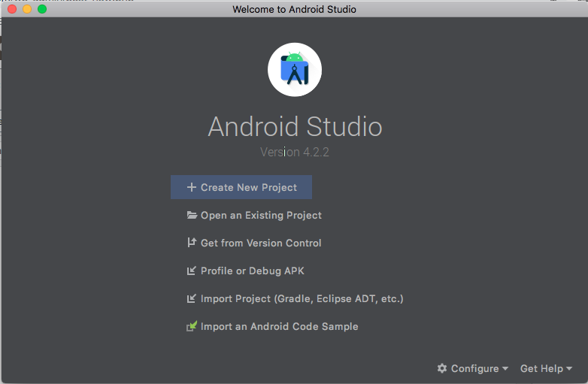Image resolution: width=588 pixels, height=384 pixels.
Task: Minimize window using yellow button
Action: click(x=27, y=9)
